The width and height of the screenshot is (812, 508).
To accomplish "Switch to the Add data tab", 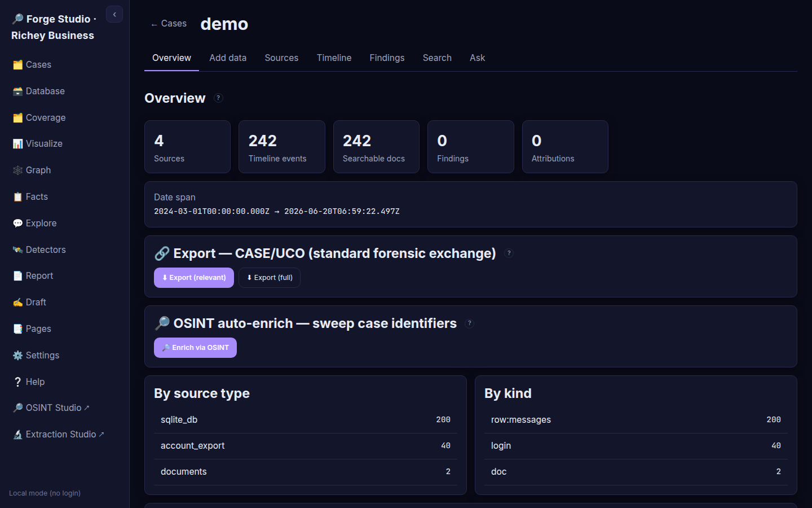I will (x=228, y=58).
